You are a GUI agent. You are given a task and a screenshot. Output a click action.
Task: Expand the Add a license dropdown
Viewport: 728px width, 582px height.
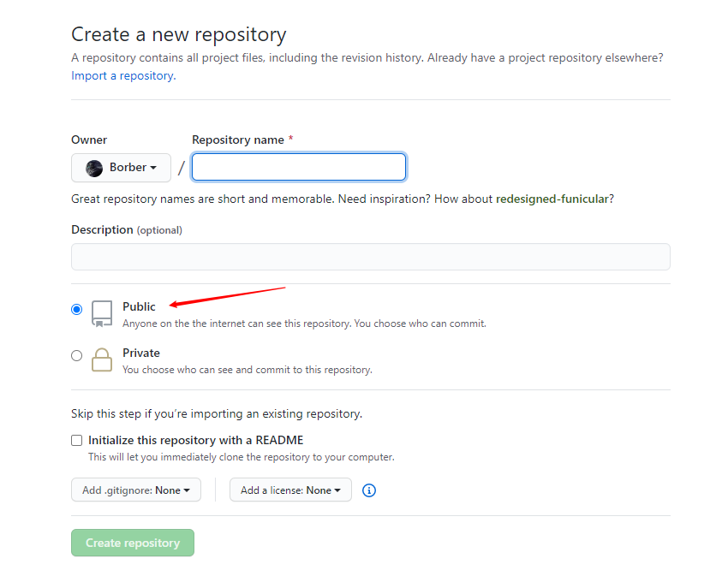[x=290, y=490]
